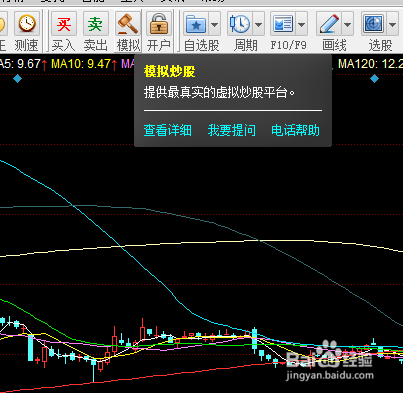
Task: Open the F10/F9 info icon
Action: point(283,24)
